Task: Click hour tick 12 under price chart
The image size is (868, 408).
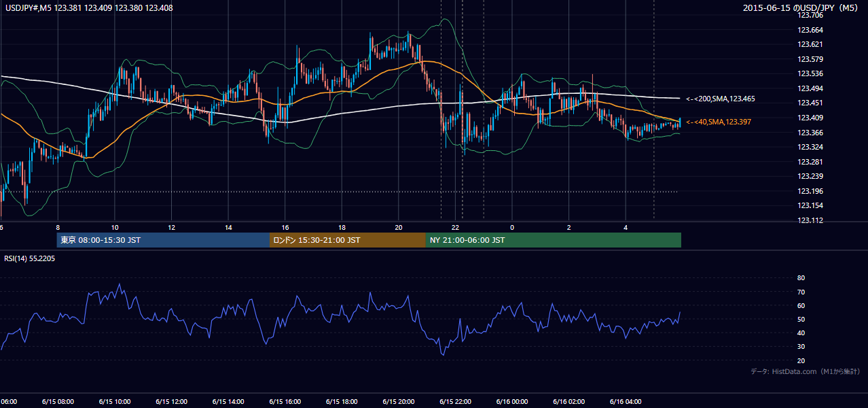Action: click(x=171, y=227)
